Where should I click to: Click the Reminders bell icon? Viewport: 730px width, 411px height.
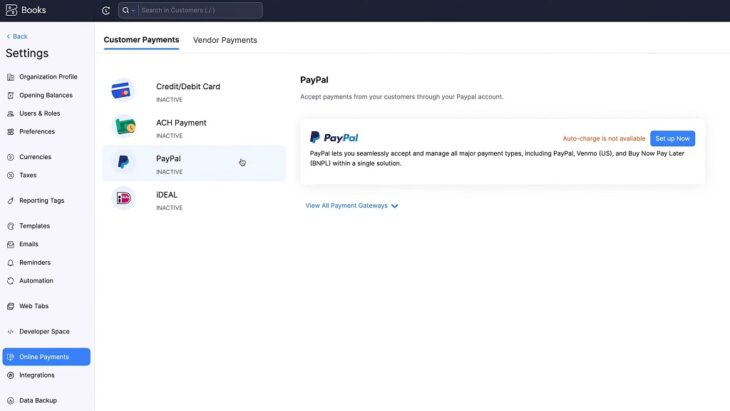click(10, 263)
